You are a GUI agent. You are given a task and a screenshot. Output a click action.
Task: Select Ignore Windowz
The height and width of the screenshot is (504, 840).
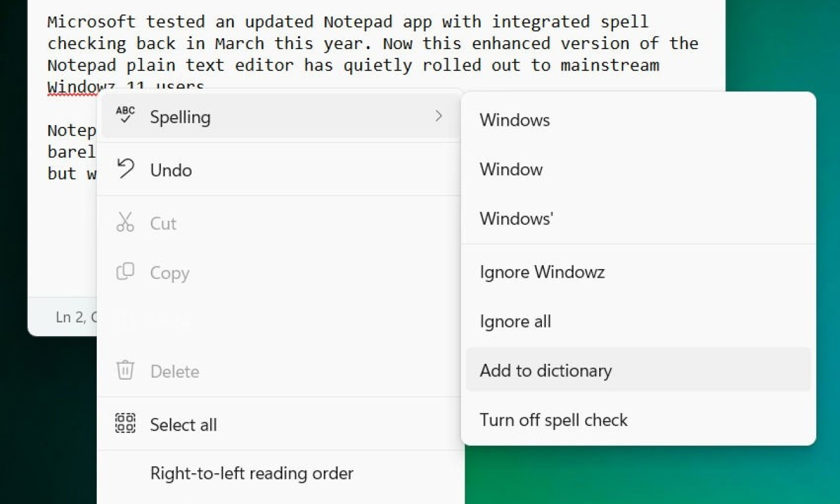pos(638,272)
